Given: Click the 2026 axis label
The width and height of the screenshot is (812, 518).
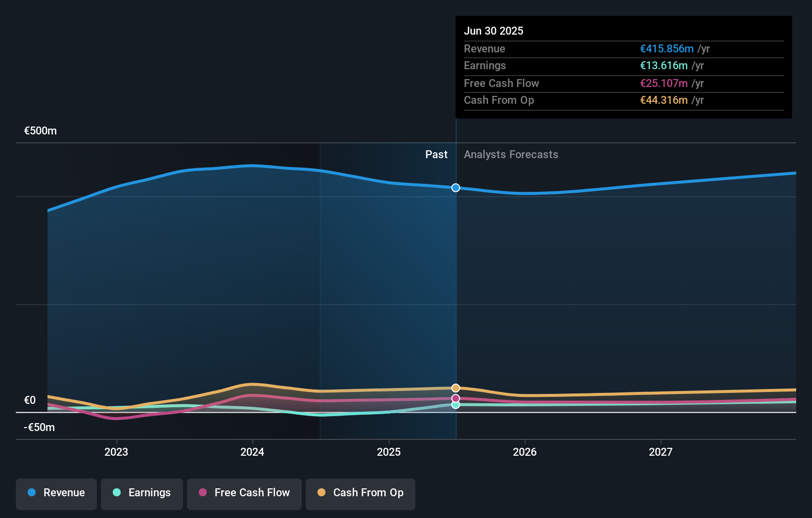Looking at the screenshot, I should coord(525,451).
